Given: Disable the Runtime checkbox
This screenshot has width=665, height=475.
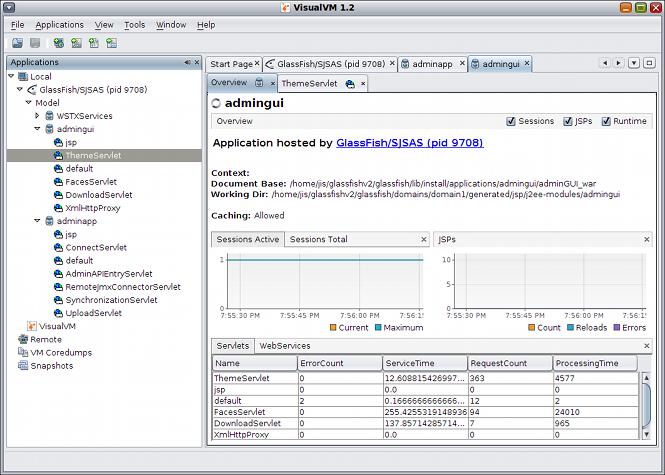Looking at the screenshot, I should tap(606, 122).
